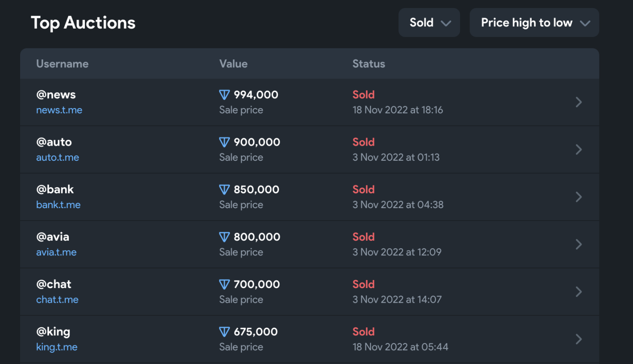Click the TON icon beside 700,000
Screen dimensions: 633x364
224,284
